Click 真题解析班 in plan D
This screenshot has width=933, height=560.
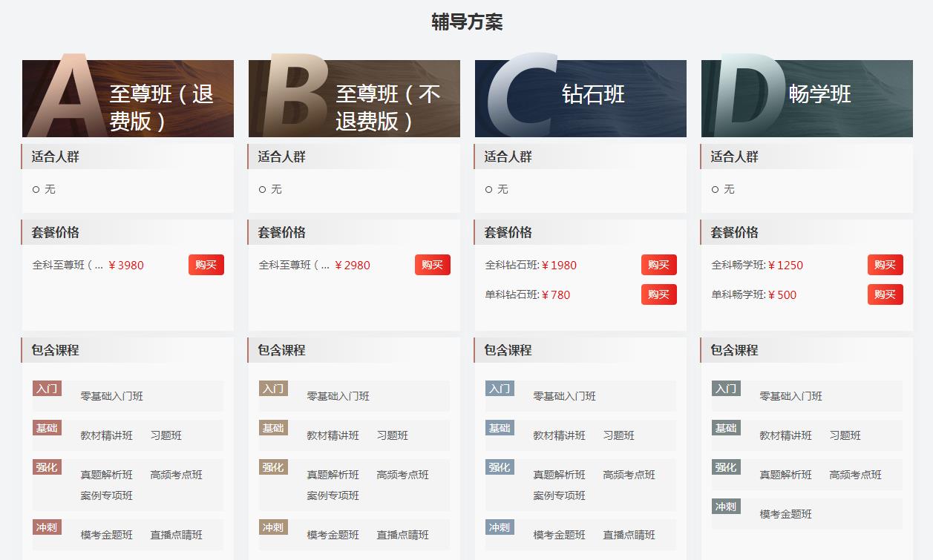[786, 475]
